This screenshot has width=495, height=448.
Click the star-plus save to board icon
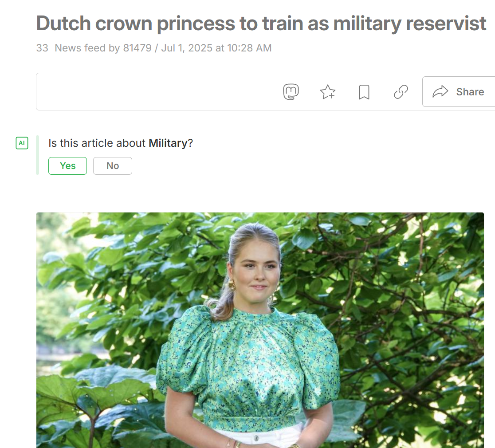[328, 92]
